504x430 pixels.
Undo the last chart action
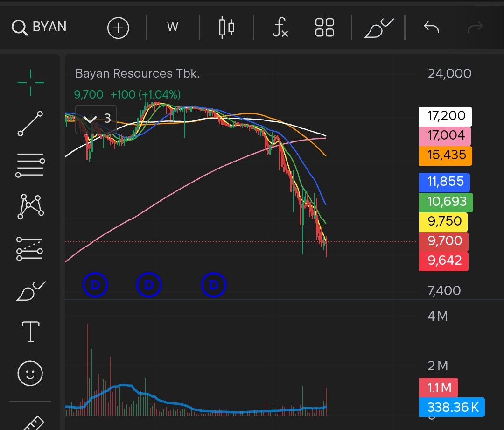(431, 28)
